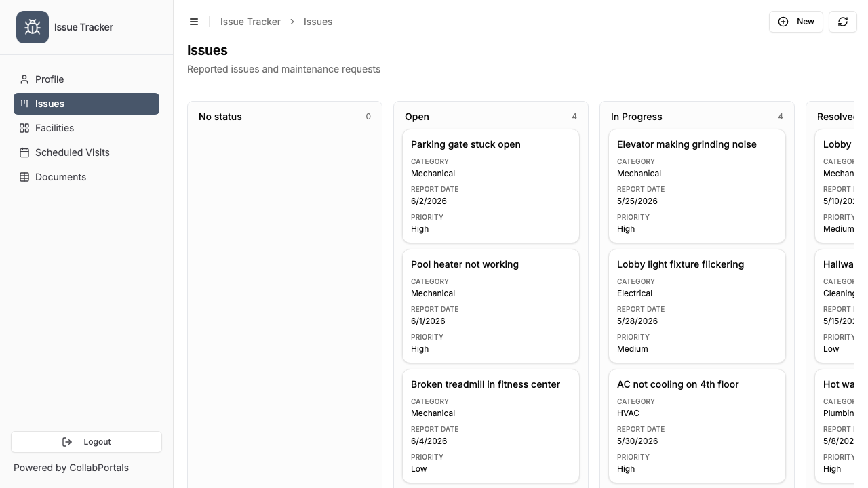
Task: Open 'Lobby light fixture flickering' card
Action: pyautogui.click(x=697, y=306)
